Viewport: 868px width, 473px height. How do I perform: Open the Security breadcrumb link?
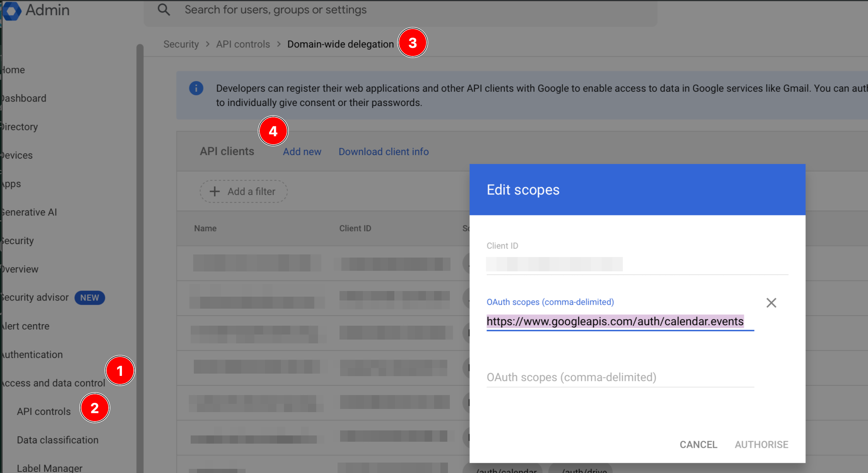coord(181,44)
